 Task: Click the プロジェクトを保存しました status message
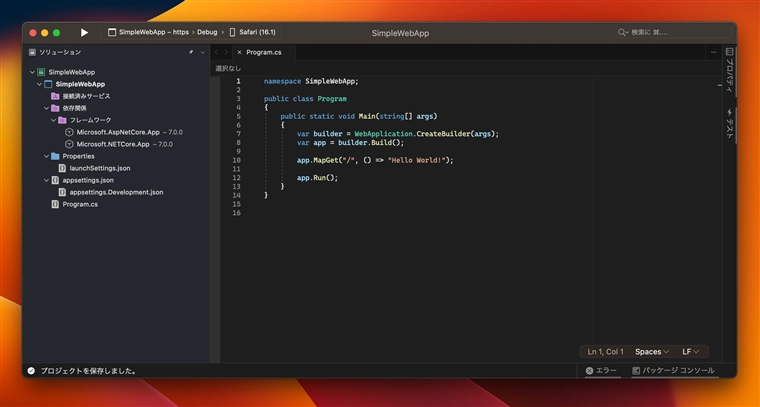pos(88,371)
